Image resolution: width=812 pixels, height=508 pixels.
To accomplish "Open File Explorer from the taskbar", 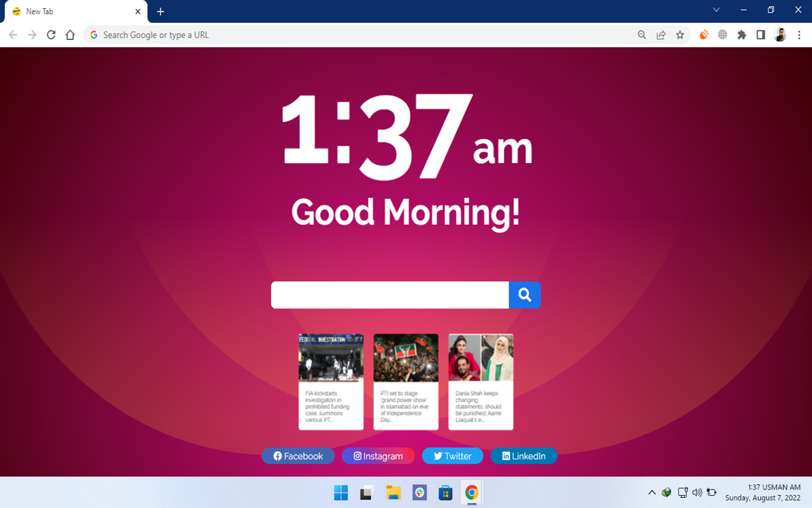I will pos(393,493).
